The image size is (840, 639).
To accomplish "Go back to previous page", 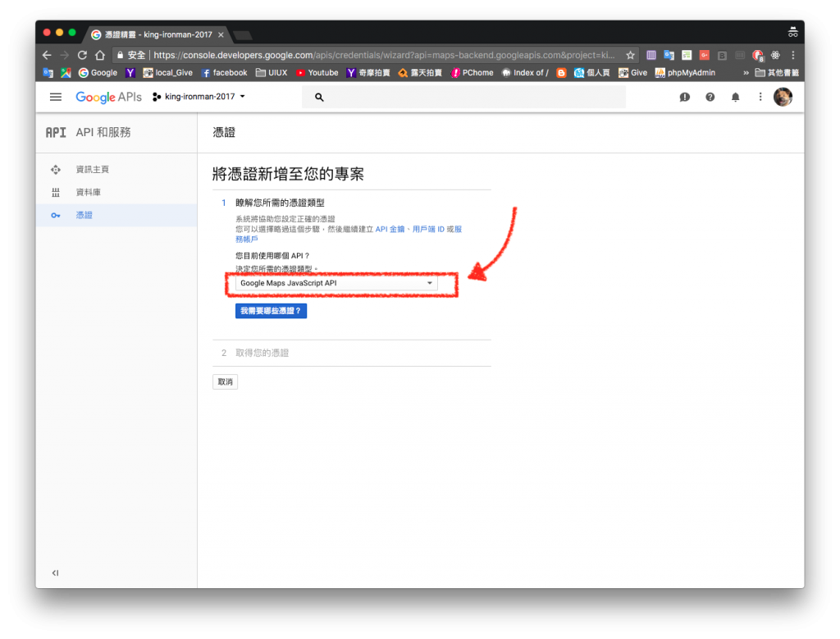I will point(47,55).
